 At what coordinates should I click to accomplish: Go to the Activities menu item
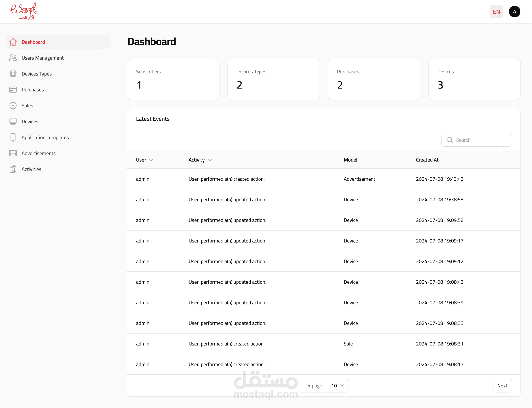coord(31,169)
